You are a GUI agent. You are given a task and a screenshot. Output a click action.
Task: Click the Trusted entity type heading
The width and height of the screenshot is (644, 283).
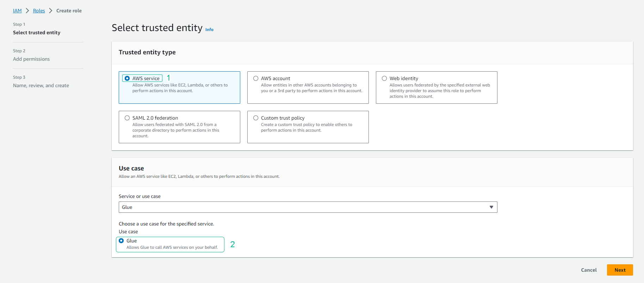click(x=147, y=52)
